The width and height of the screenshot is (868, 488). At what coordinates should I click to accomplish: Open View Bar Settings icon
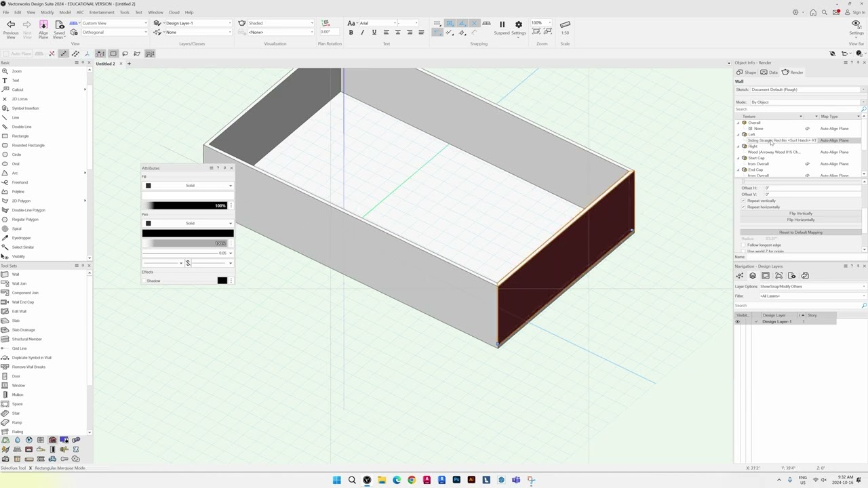tap(856, 24)
